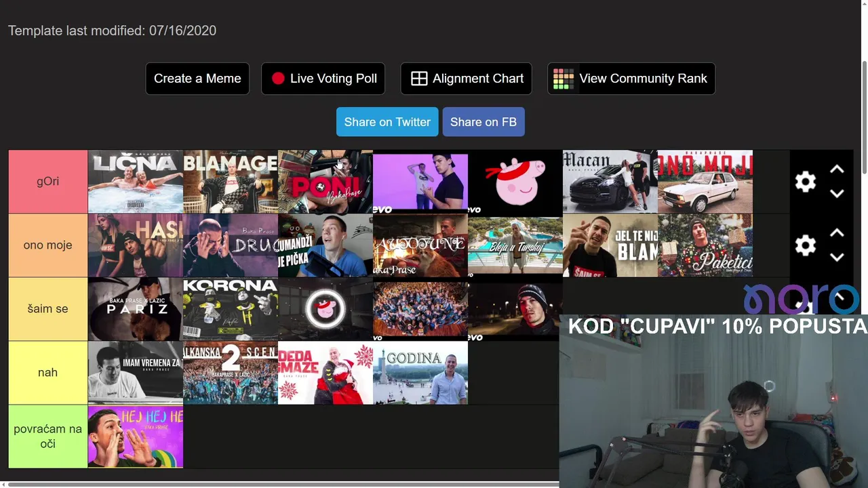The height and width of the screenshot is (488, 868).
Task: Move ono moje row down arrow
Action: (x=837, y=258)
